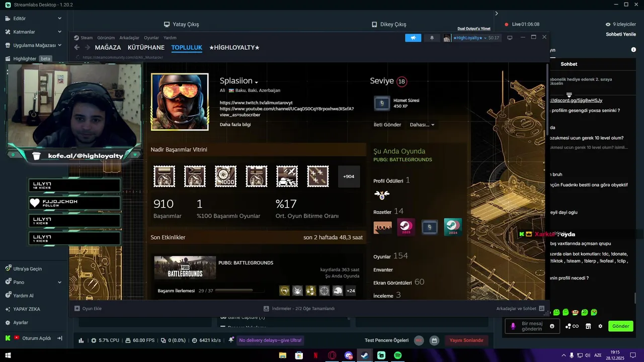Click İleti Gönder on profile
The height and width of the screenshot is (362, 644).
[387, 125]
